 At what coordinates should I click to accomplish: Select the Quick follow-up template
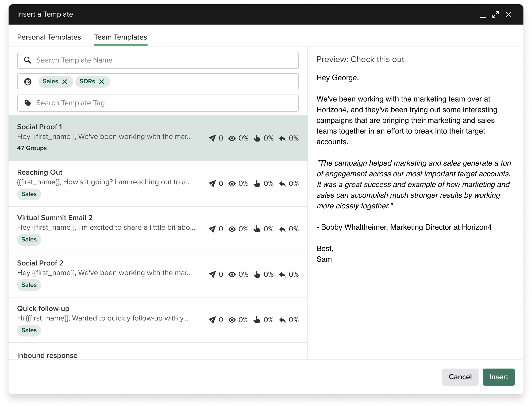click(107, 318)
